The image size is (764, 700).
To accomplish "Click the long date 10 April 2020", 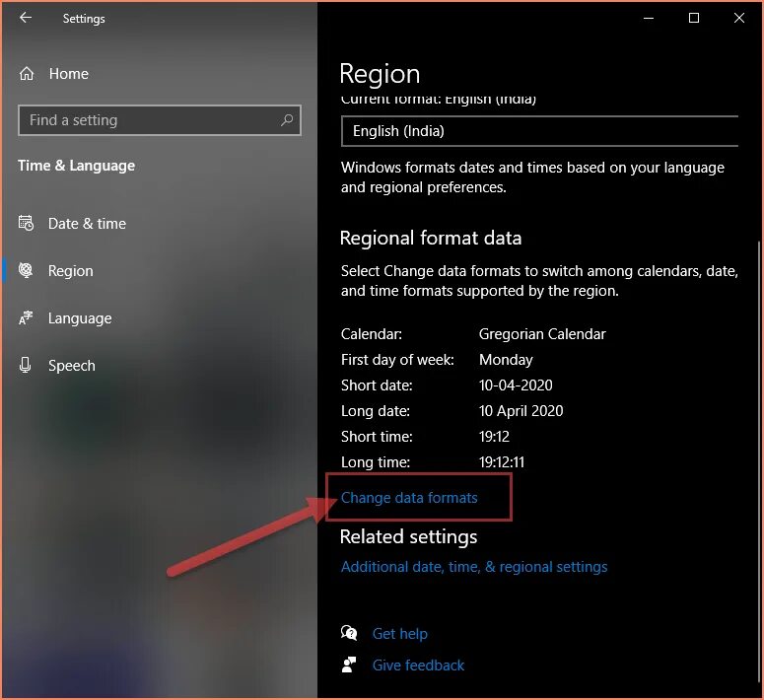I will point(521,411).
